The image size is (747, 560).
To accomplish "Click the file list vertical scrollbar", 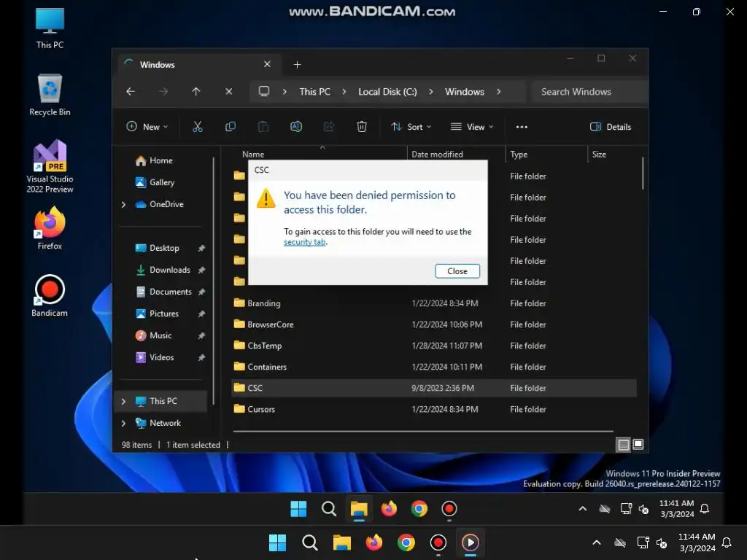I will [643, 174].
